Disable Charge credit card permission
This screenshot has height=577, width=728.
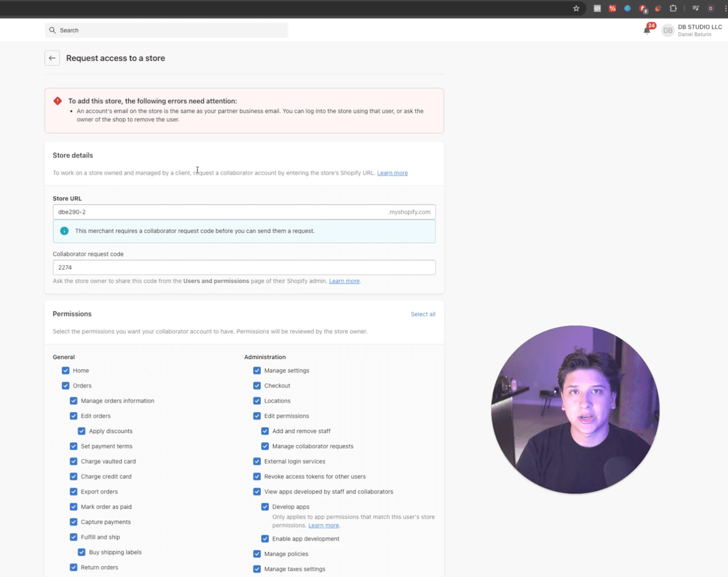click(73, 477)
